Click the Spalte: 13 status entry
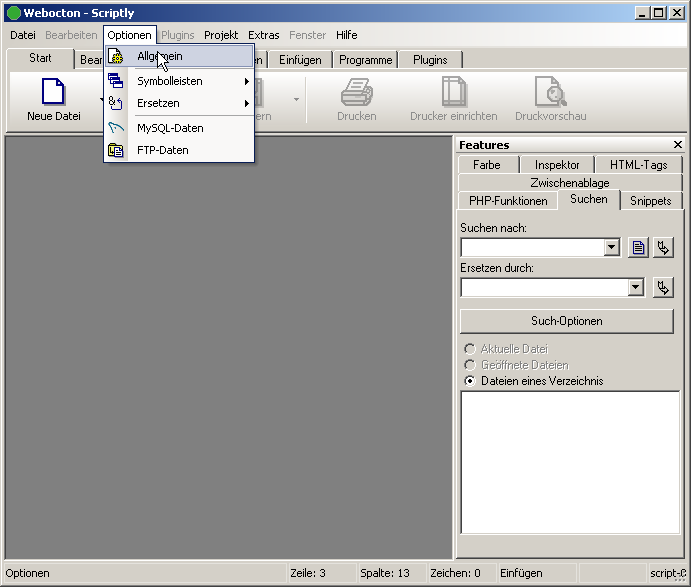Screen dimensions: 691x587 (391, 573)
